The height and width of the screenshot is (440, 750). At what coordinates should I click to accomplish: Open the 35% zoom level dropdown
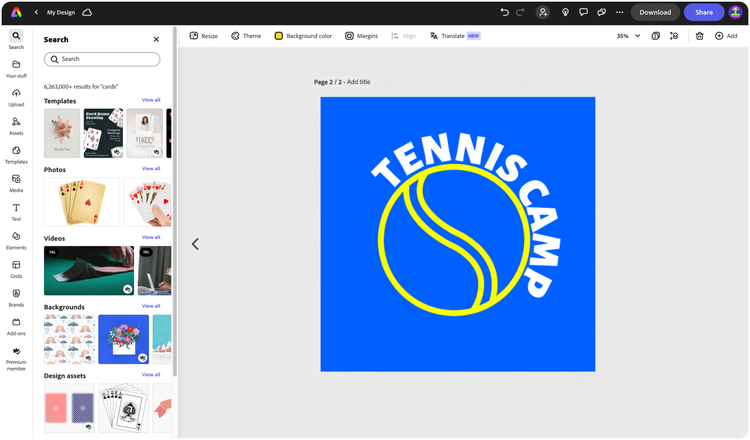click(628, 36)
